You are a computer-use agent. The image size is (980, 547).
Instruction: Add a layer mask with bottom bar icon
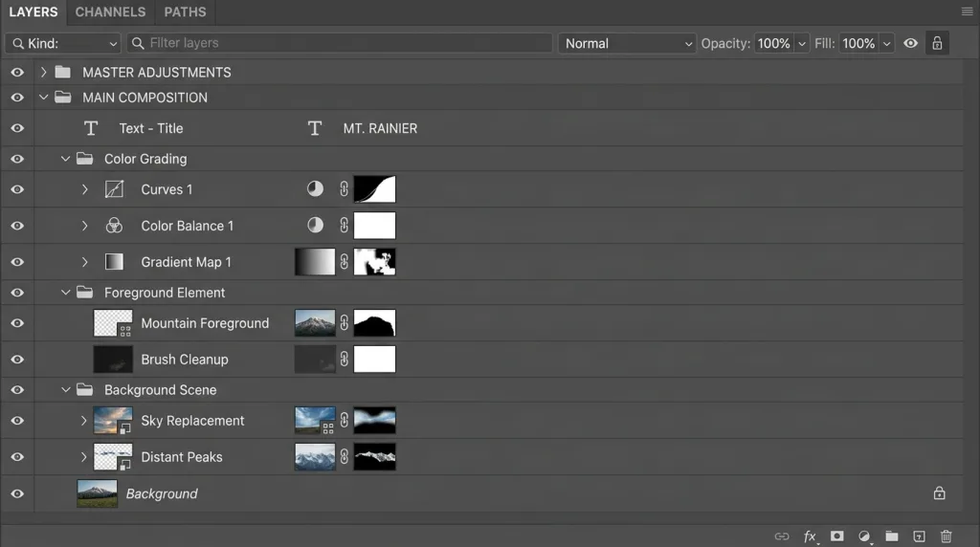pos(836,536)
